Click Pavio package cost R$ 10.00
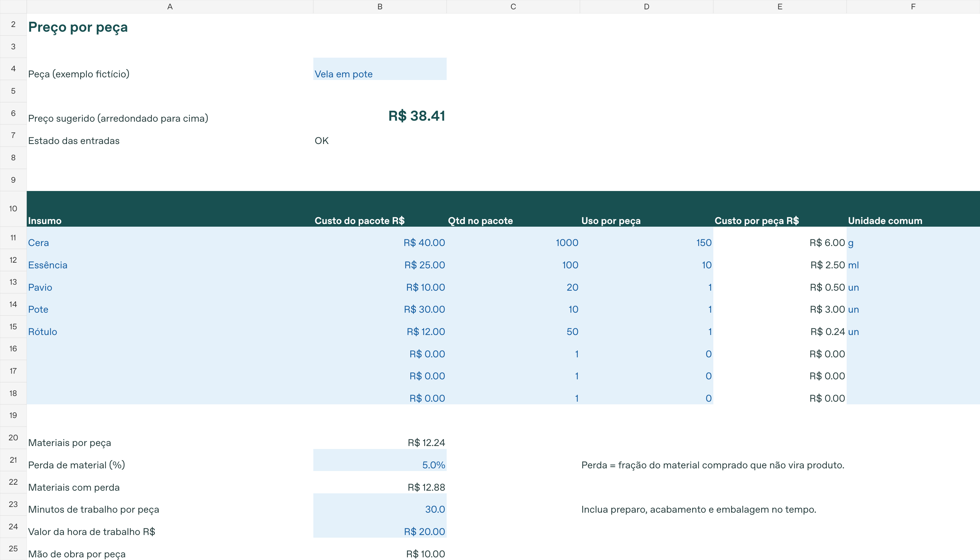 coord(380,282)
